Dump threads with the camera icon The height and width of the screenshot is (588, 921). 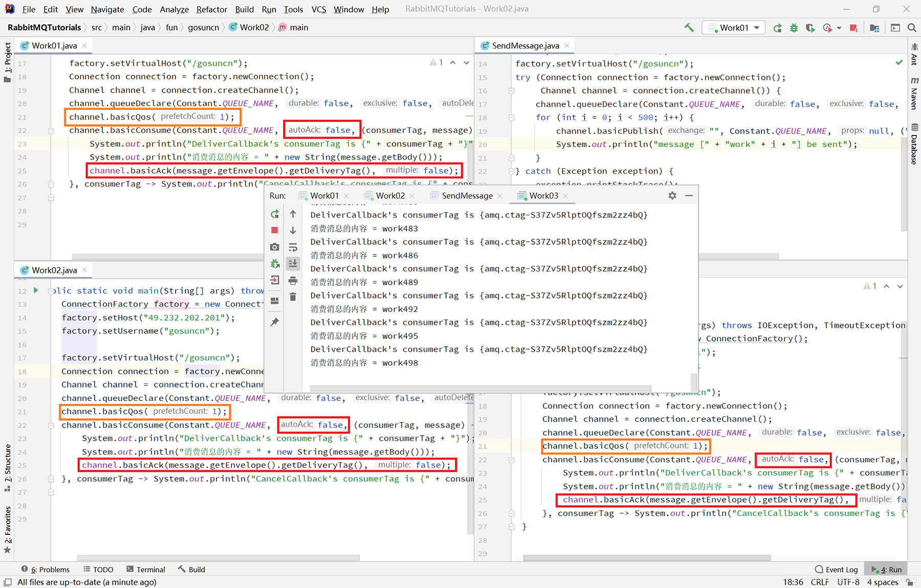pos(275,247)
